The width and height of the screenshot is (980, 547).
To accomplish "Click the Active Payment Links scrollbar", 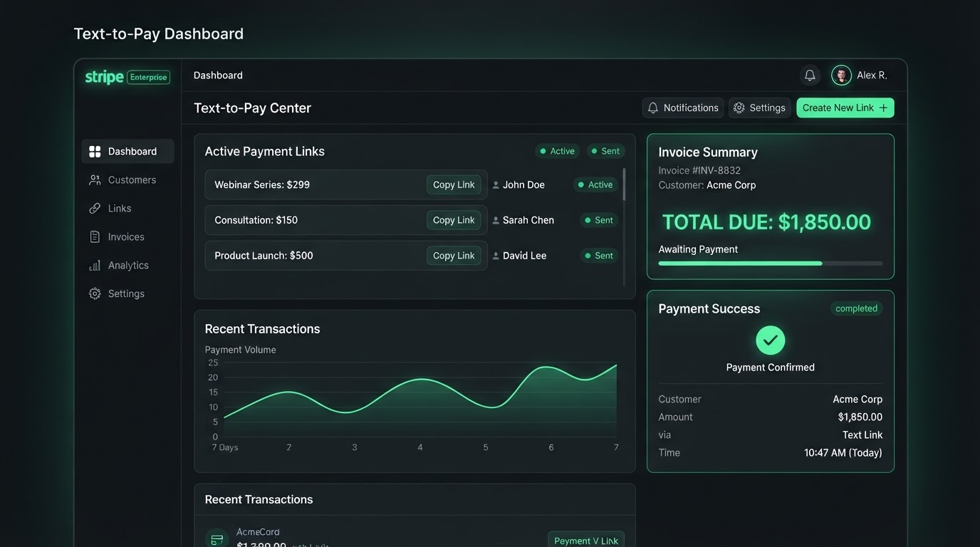I will (x=625, y=184).
